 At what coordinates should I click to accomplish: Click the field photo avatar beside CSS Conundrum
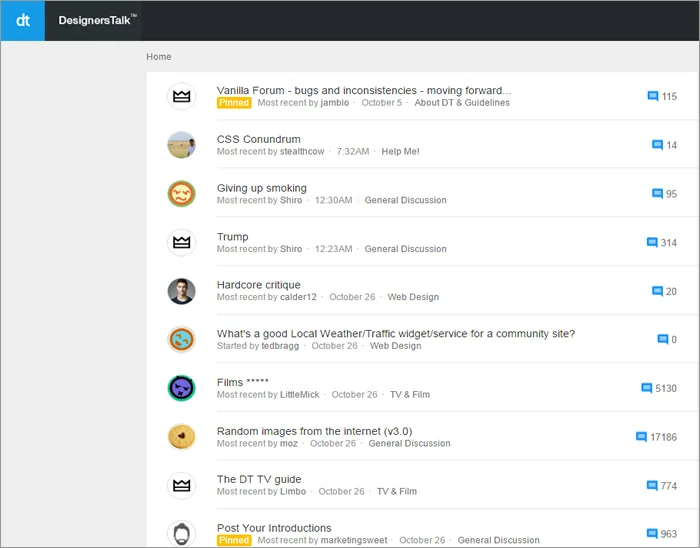tap(182, 145)
